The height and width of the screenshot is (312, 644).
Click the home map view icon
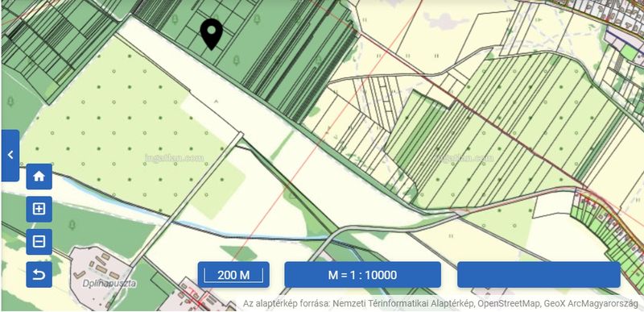(x=39, y=177)
